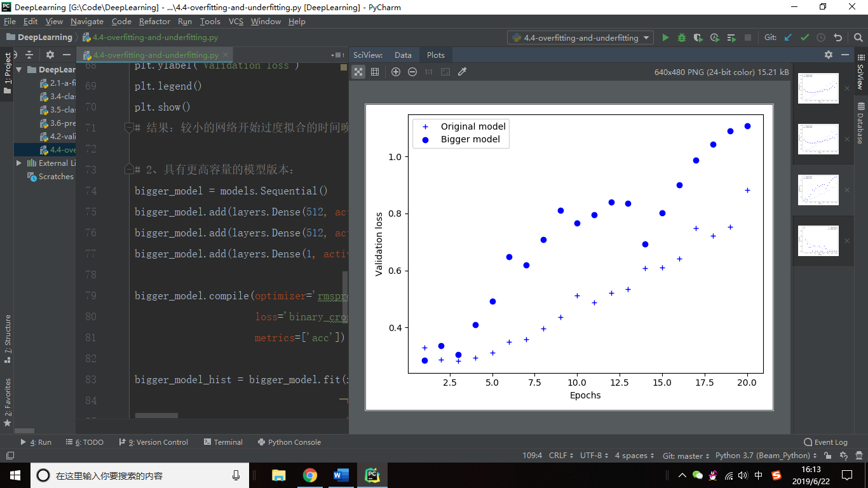
Task: Update project via the blue Git arrow icon
Action: (787, 37)
